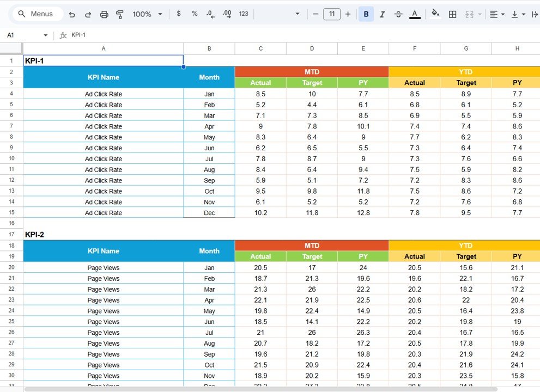Decrease decimal places
The width and height of the screenshot is (540, 392).
point(210,14)
